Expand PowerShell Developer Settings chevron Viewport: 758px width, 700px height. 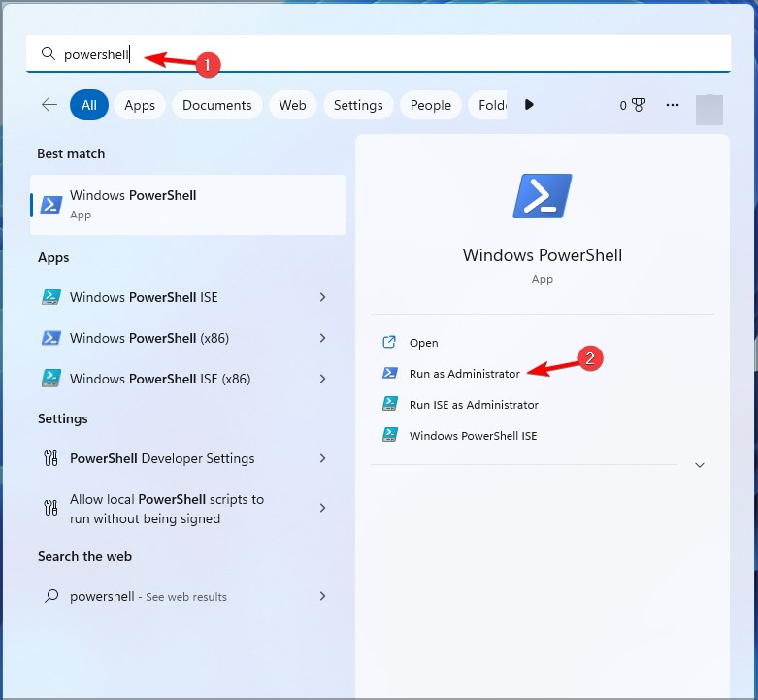point(322,458)
